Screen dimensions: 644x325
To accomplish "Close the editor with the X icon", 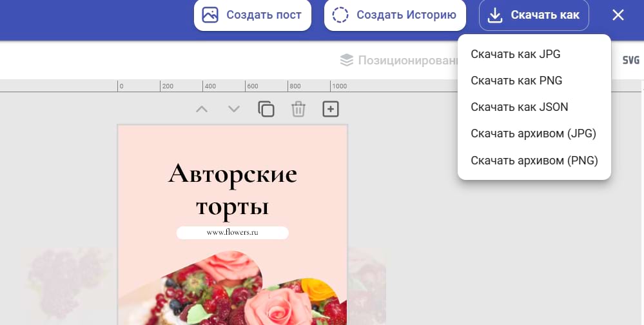I will [618, 15].
